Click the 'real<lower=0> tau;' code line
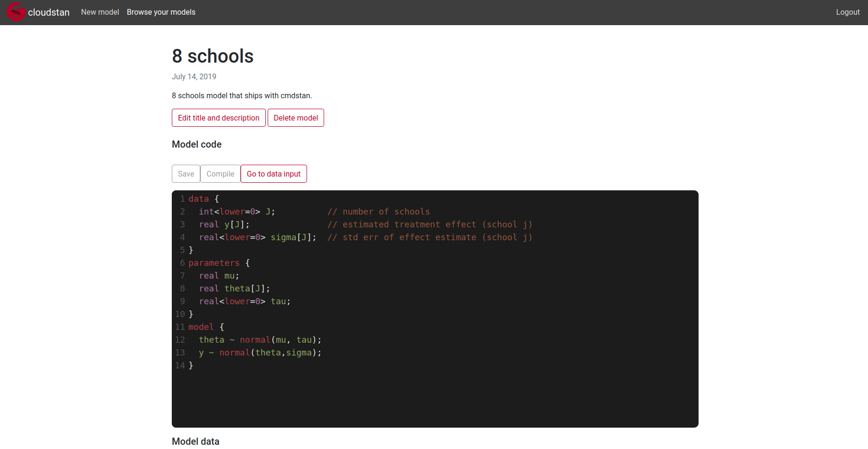This screenshot has width=868, height=449. coord(244,301)
